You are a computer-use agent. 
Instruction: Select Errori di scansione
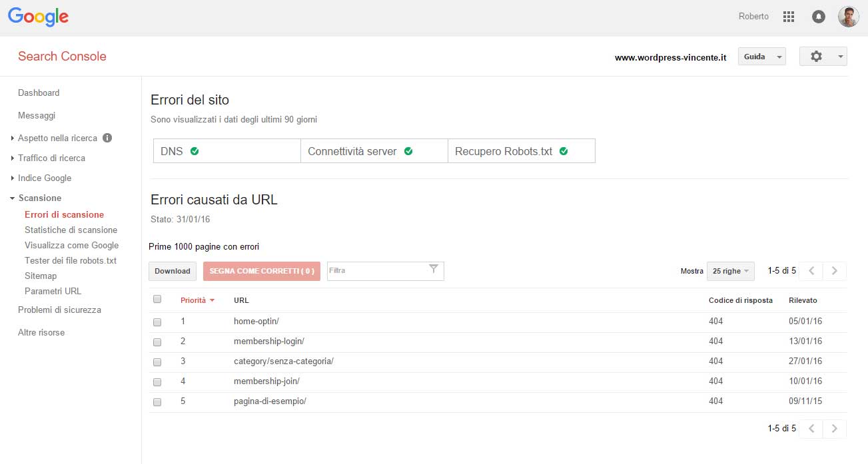pos(64,215)
